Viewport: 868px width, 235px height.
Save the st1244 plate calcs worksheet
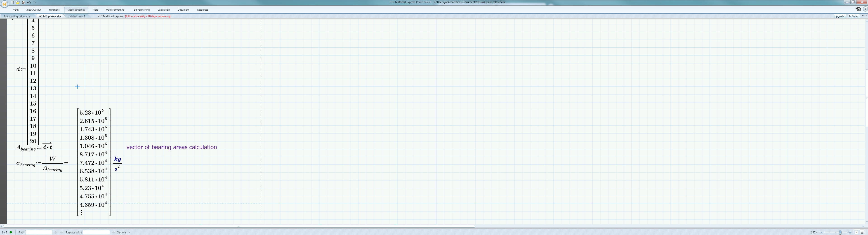coord(23,2)
